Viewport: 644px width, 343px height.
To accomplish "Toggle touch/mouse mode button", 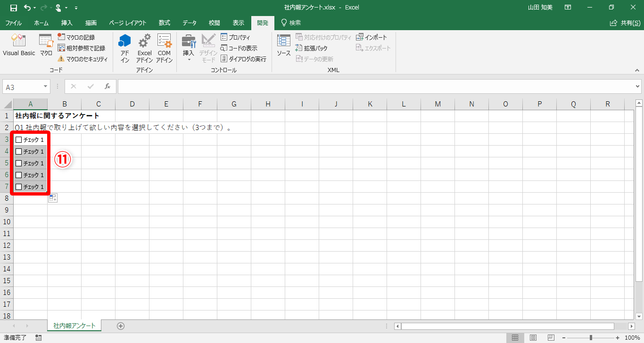I will click(58, 8).
